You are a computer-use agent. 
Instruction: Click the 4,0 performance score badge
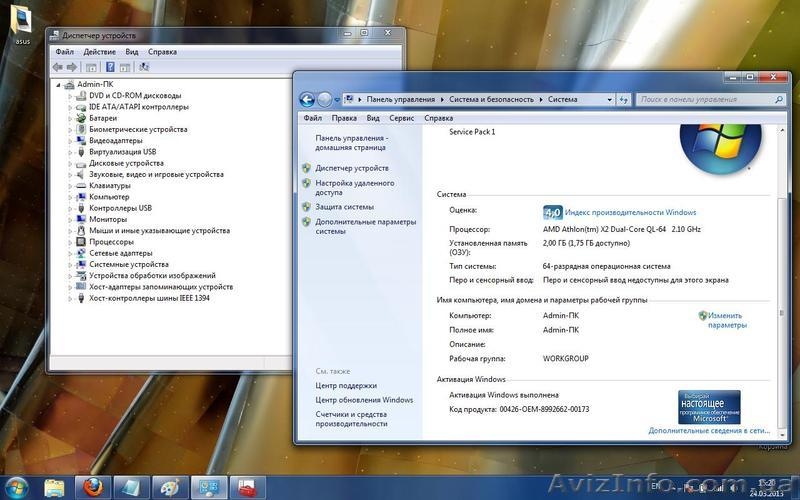[x=553, y=212]
